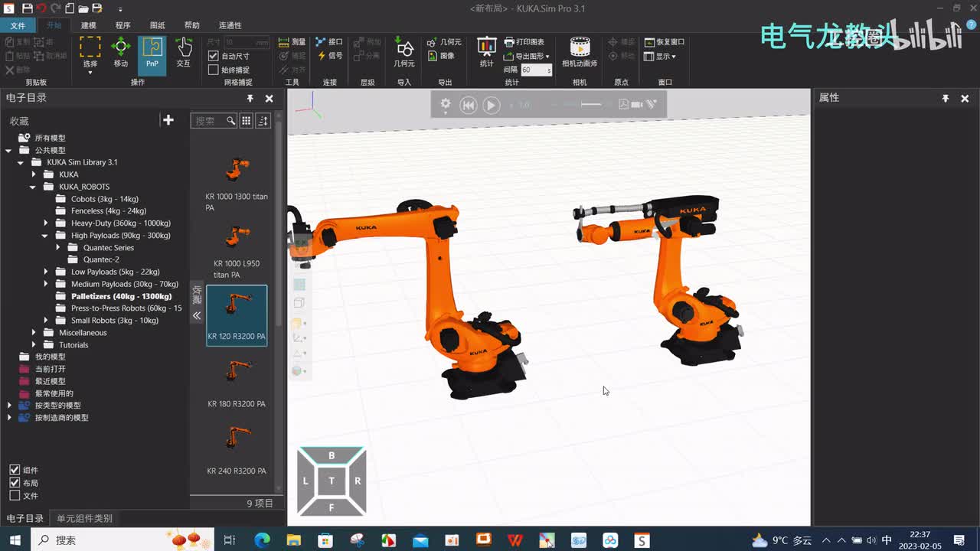Select the Palletizers (40kg - 1300kg) folder
This screenshot has width=980, height=551.
point(121,296)
